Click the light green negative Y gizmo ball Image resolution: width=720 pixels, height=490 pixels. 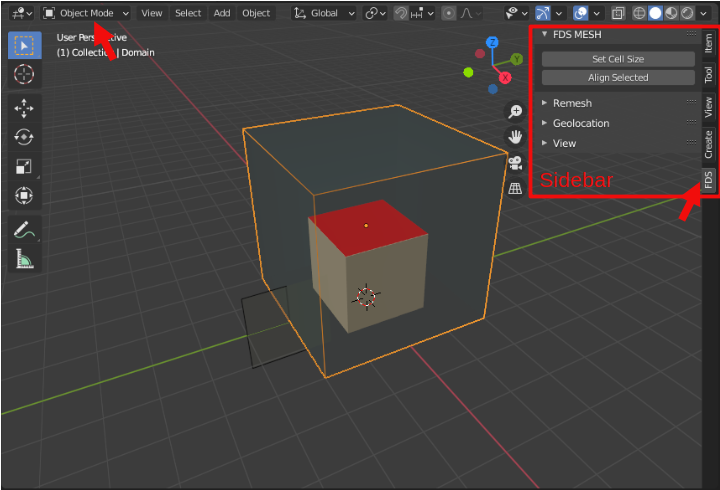coord(468,73)
